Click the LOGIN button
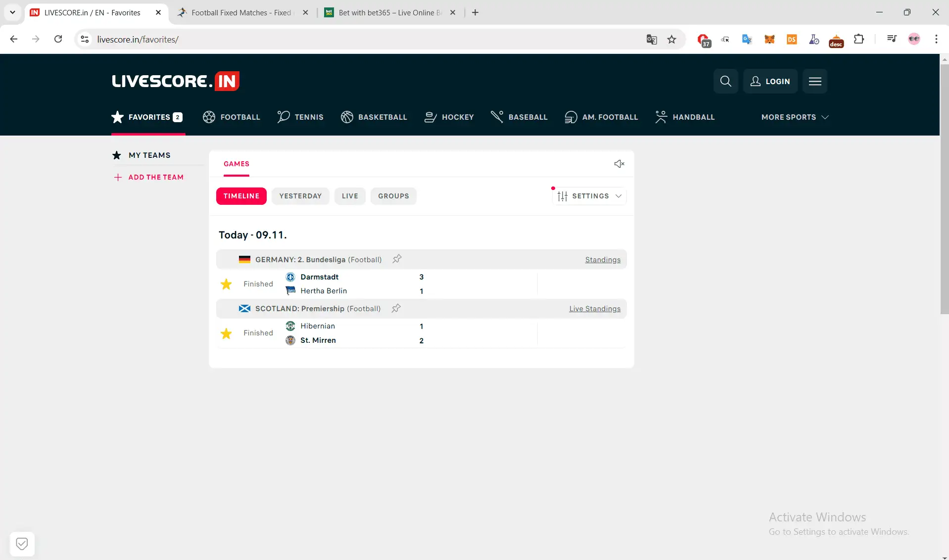The height and width of the screenshot is (560, 949). click(770, 81)
